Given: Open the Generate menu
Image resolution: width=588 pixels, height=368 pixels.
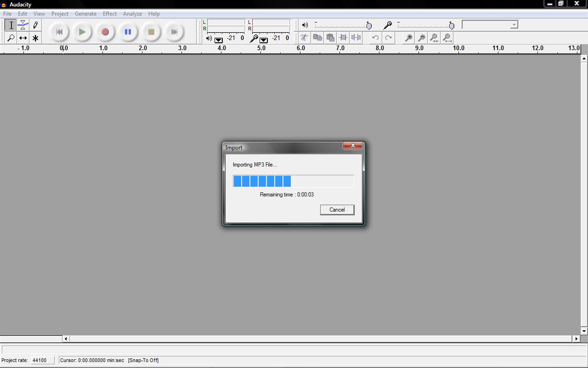Looking at the screenshot, I should 86,14.
